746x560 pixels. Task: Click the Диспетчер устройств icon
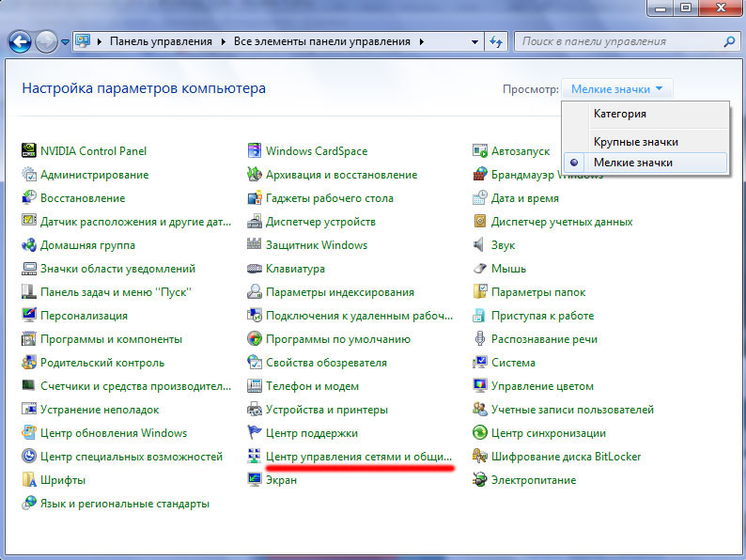coord(255,221)
